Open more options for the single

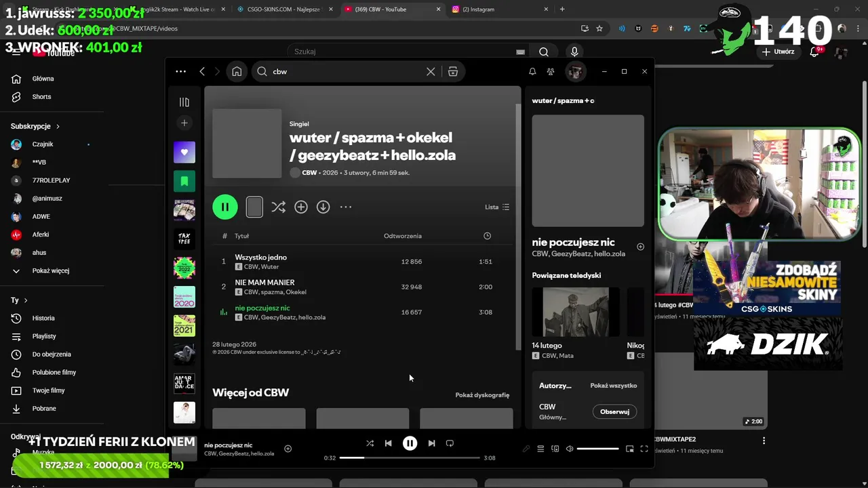[346, 207]
